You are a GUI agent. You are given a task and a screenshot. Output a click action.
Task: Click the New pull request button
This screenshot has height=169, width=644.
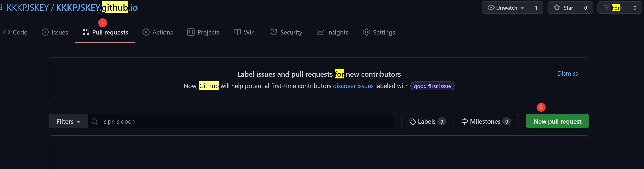point(557,122)
